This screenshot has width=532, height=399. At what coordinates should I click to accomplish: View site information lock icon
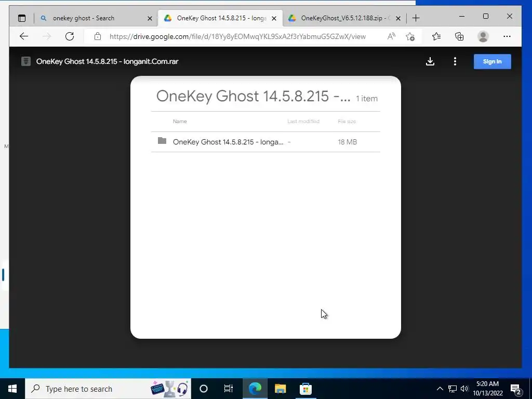(98, 36)
